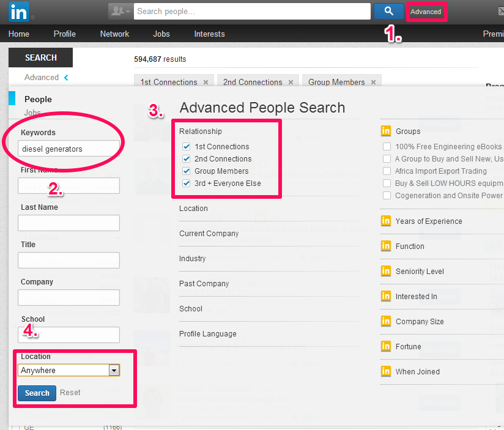Click the premium icon beside Groups
This screenshot has width=504, height=430.
[x=386, y=131]
